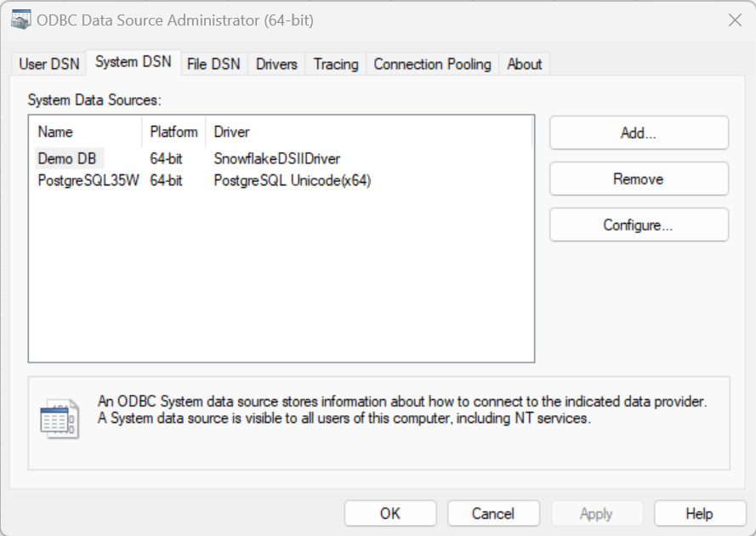The height and width of the screenshot is (536, 756).
Task: Open Help for ODBC Administrator
Action: pyautogui.click(x=699, y=513)
